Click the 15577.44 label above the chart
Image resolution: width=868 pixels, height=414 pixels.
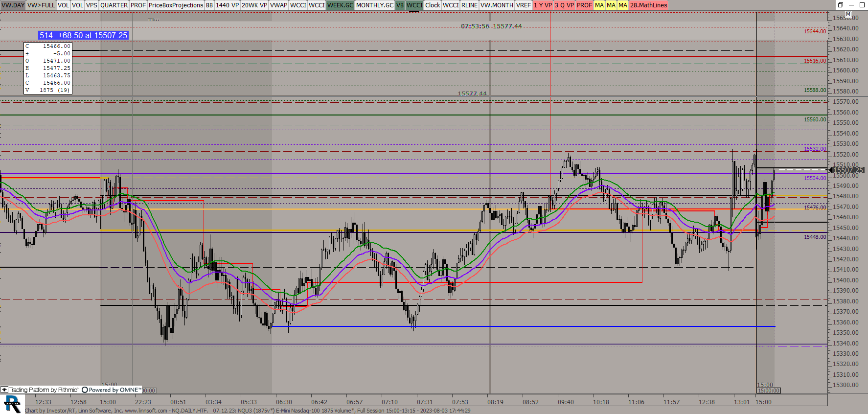[472, 93]
